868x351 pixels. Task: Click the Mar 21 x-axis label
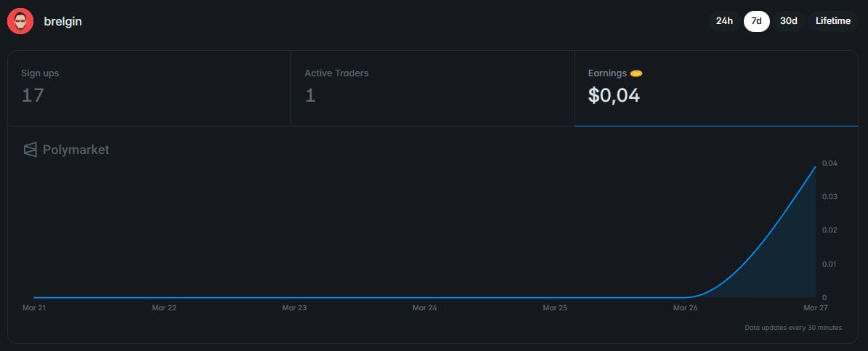(x=33, y=307)
